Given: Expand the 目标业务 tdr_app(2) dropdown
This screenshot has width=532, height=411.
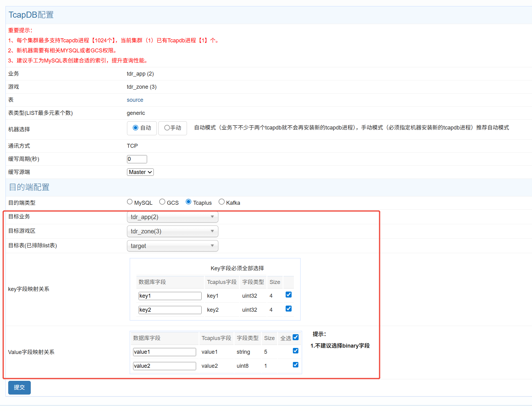Looking at the screenshot, I should [172, 217].
